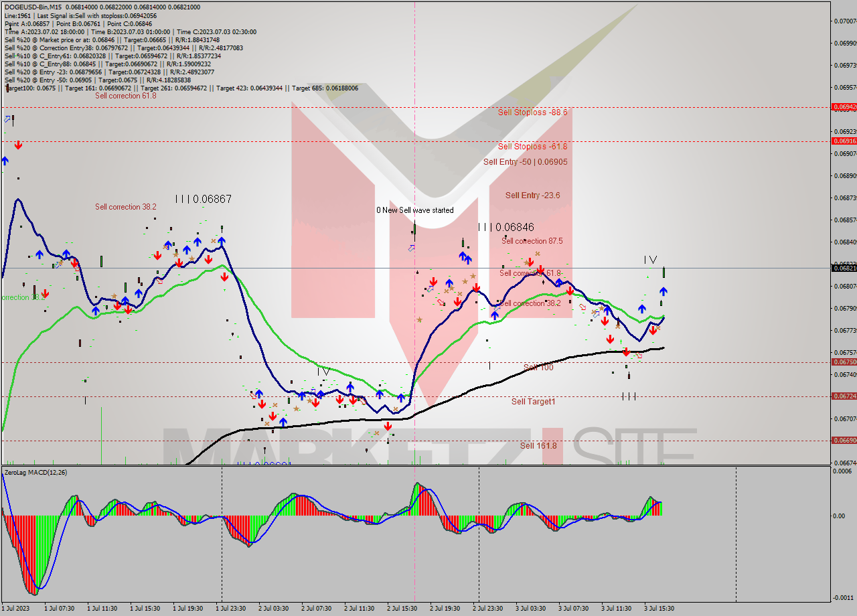This screenshot has width=857, height=616.
Task: Click the red 0.06690 price tag
Action: click(x=843, y=440)
